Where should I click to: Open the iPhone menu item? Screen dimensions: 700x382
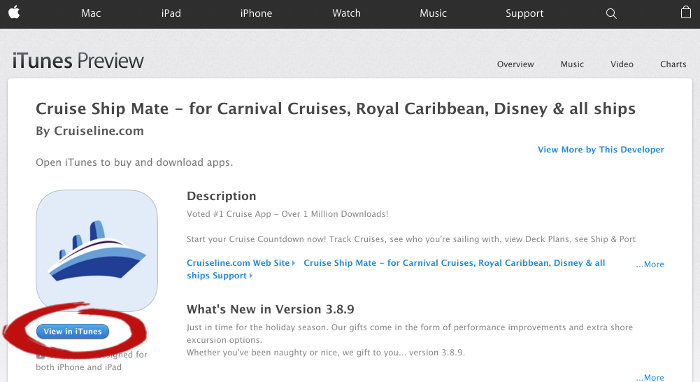256,13
